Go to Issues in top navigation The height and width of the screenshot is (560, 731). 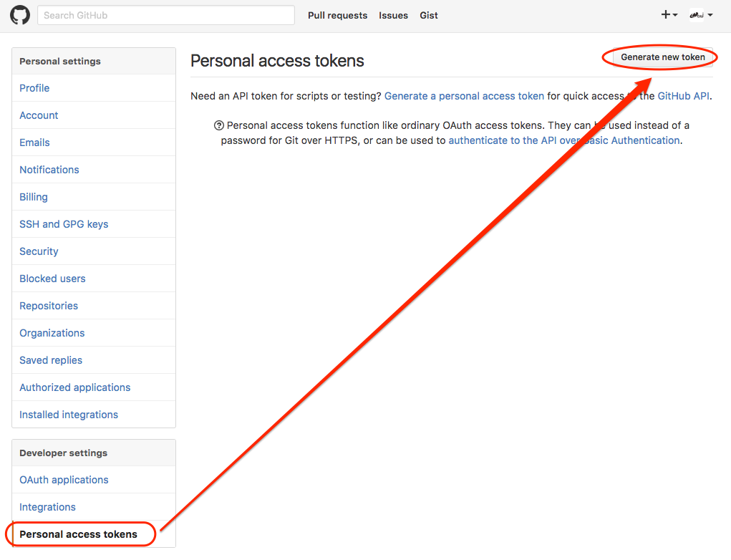click(393, 15)
